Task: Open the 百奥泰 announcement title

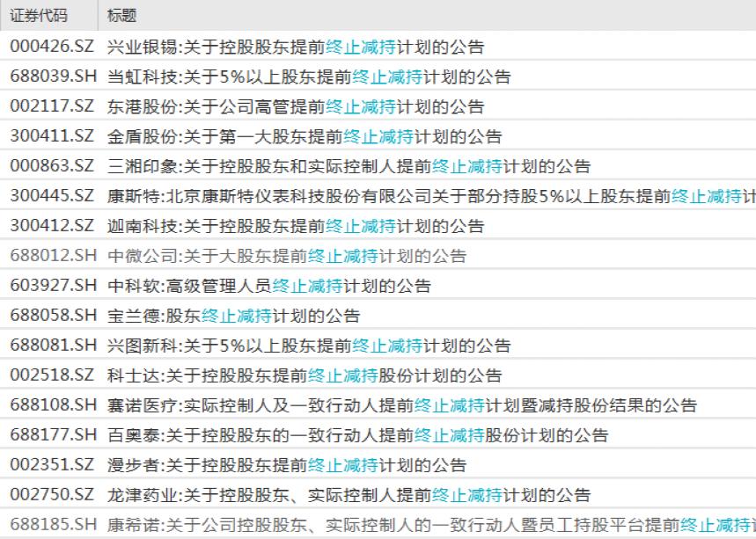Action: pyautogui.click(x=357, y=435)
